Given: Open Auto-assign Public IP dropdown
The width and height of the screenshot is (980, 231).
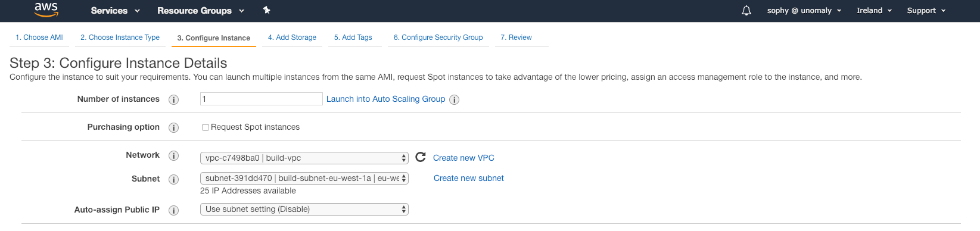Looking at the screenshot, I should (x=304, y=209).
